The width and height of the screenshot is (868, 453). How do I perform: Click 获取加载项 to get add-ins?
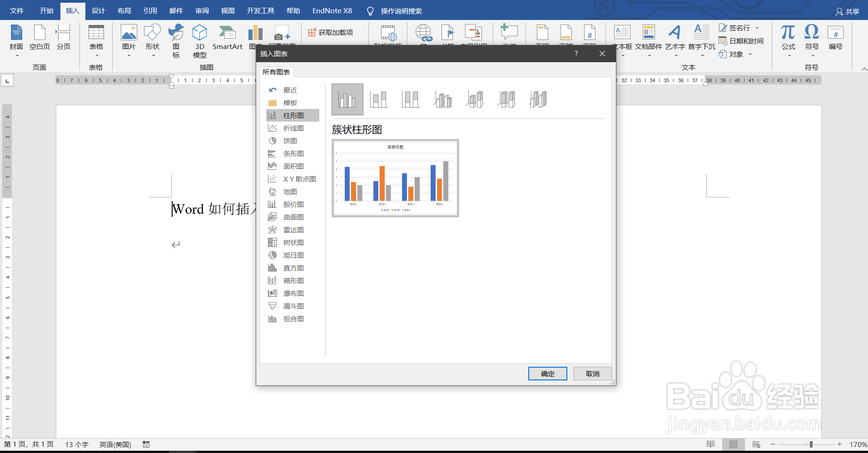coord(331,32)
